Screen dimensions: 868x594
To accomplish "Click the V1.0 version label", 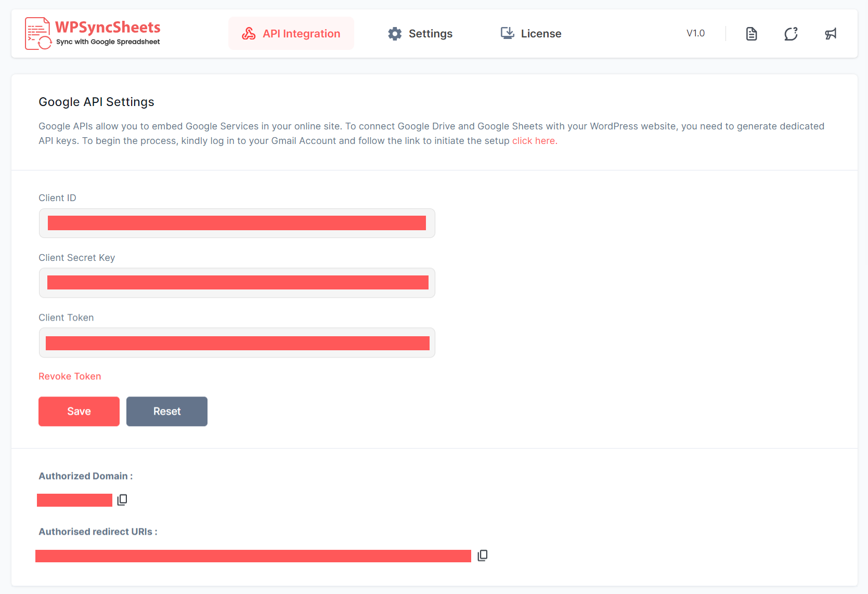I will 695,33.
